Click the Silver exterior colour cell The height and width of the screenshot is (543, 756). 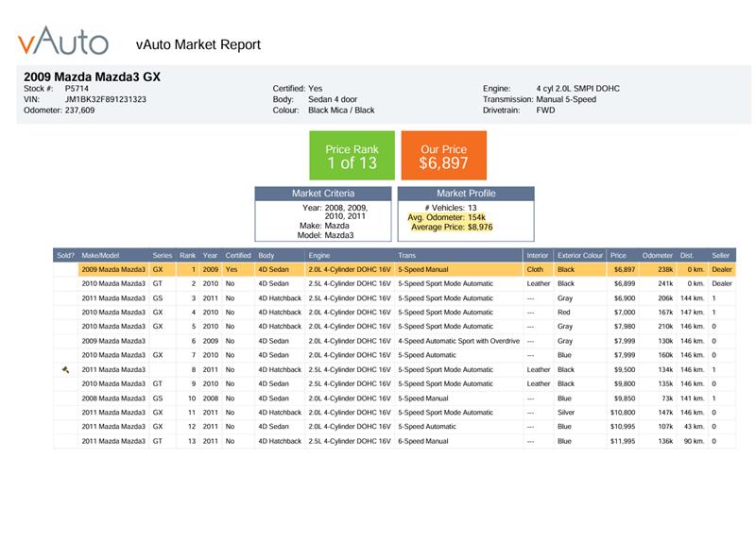point(566,413)
